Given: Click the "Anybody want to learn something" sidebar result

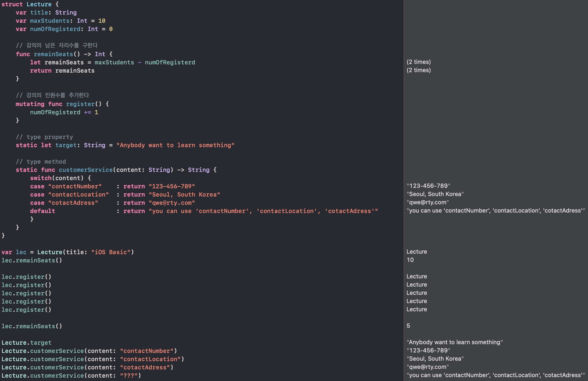Looking at the screenshot, I should 454,342.
